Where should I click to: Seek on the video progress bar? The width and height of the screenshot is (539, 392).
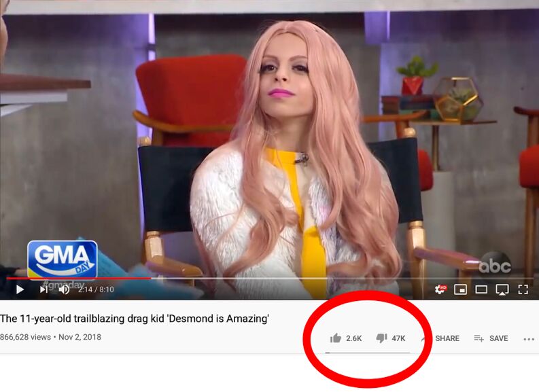coord(269,278)
